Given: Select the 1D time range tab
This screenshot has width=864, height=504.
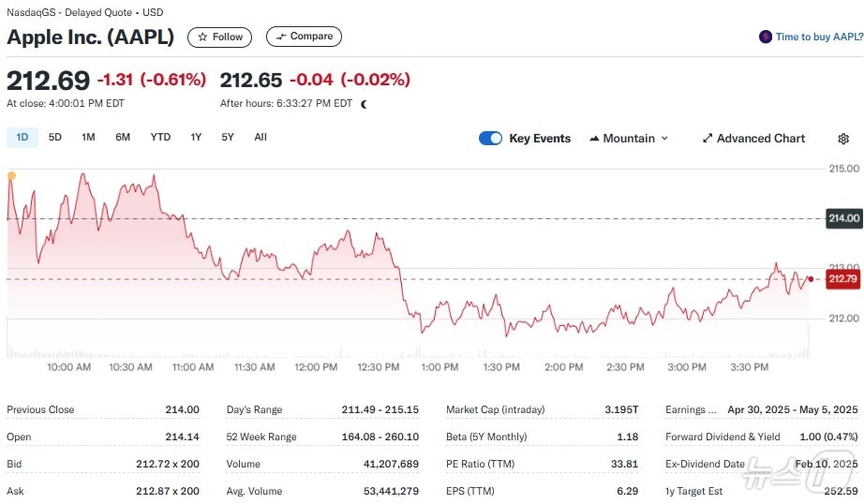Looking at the screenshot, I should (22, 137).
